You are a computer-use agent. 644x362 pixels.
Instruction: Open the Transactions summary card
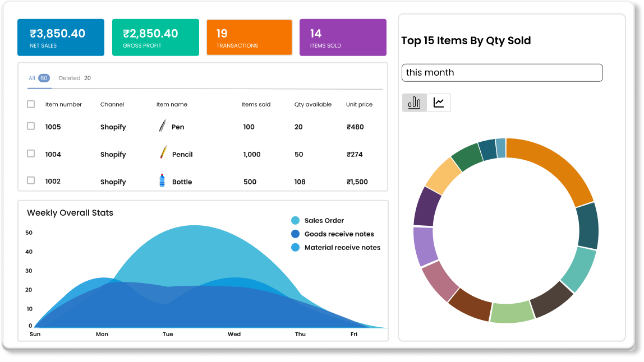tap(249, 37)
